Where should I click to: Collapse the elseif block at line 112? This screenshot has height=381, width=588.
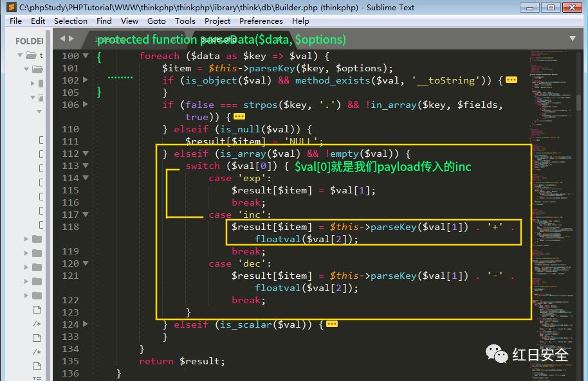86,153
